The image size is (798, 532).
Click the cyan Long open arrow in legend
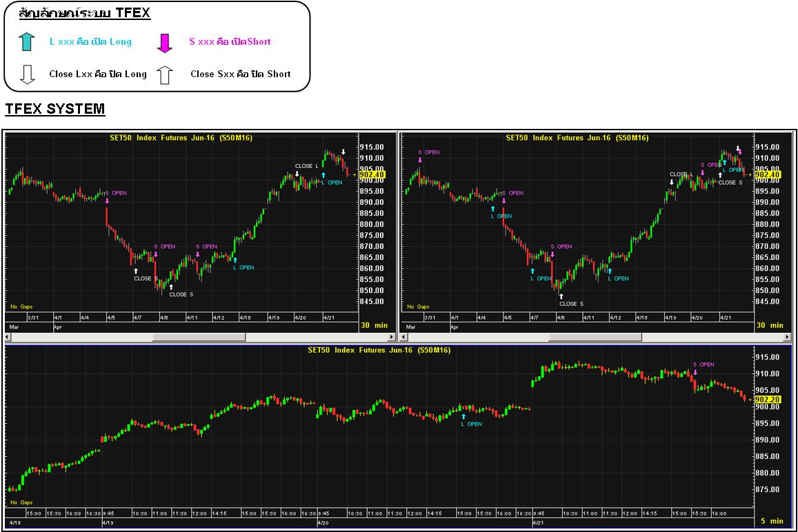pyautogui.click(x=28, y=42)
